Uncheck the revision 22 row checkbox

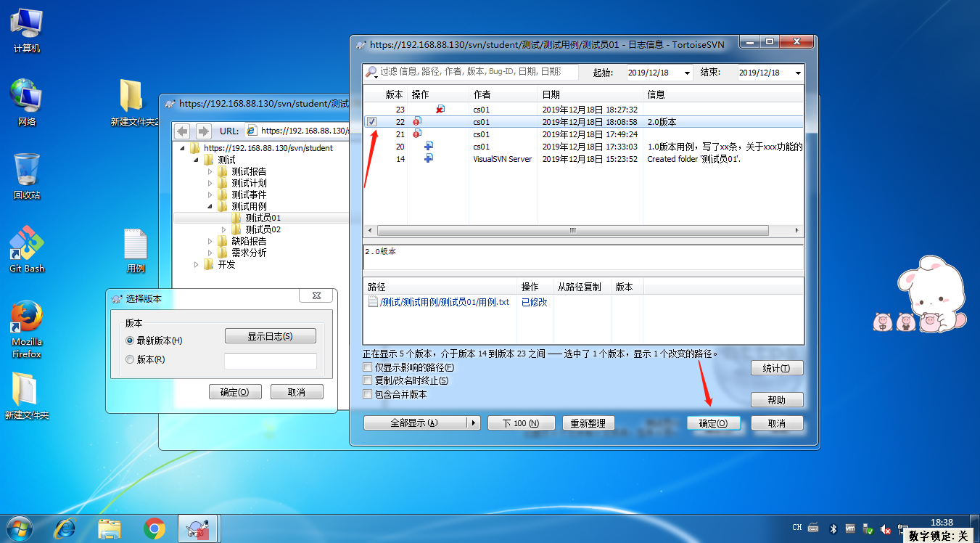coord(372,122)
